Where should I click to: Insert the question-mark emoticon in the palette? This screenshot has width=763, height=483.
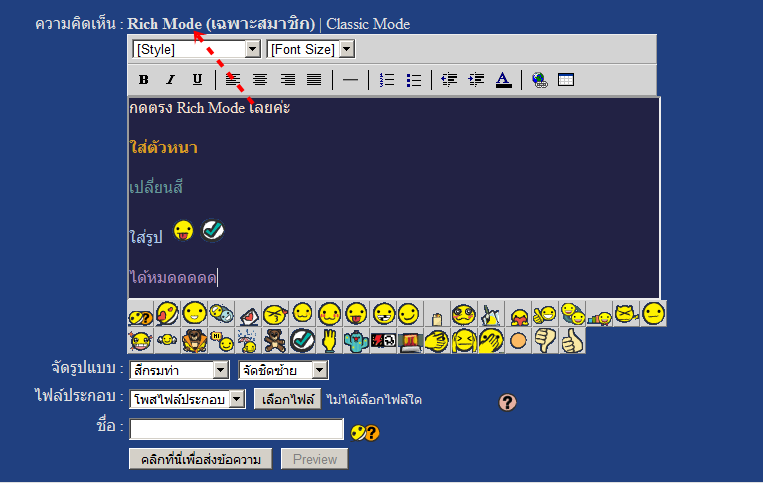[x=140, y=314]
